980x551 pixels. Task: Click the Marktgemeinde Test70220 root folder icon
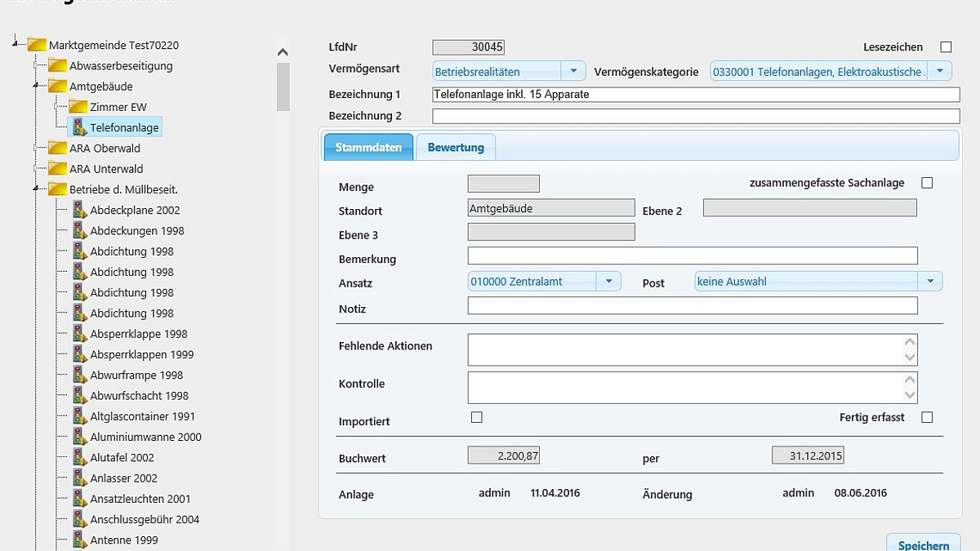37,45
